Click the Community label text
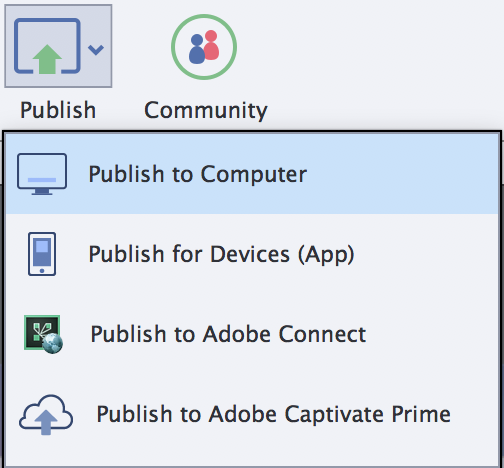Screen dimensions: 504x468 pos(206,110)
